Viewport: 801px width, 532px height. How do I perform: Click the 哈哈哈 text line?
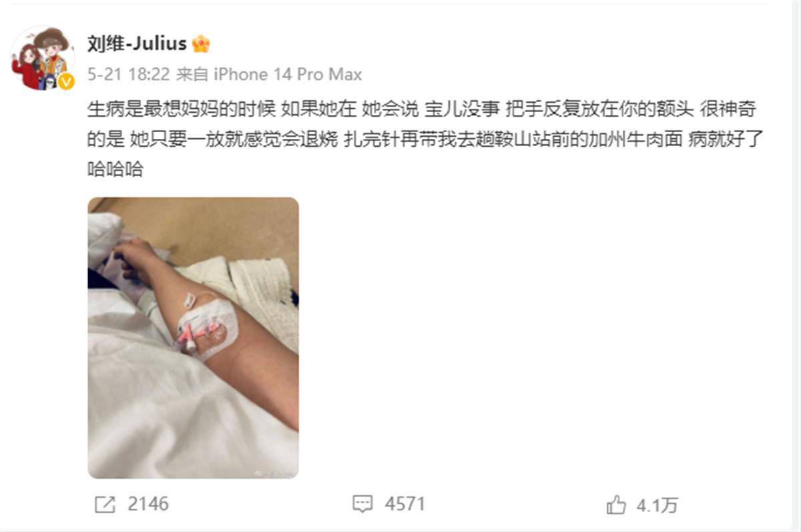(x=115, y=170)
